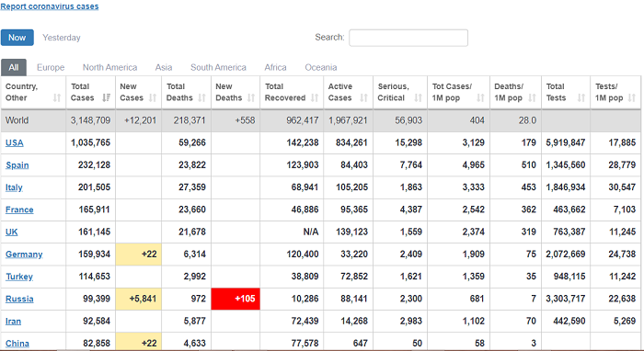Click World total deaths 218,371
This screenshot has width=644, height=351.
pyautogui.click(x=190, y=120)
